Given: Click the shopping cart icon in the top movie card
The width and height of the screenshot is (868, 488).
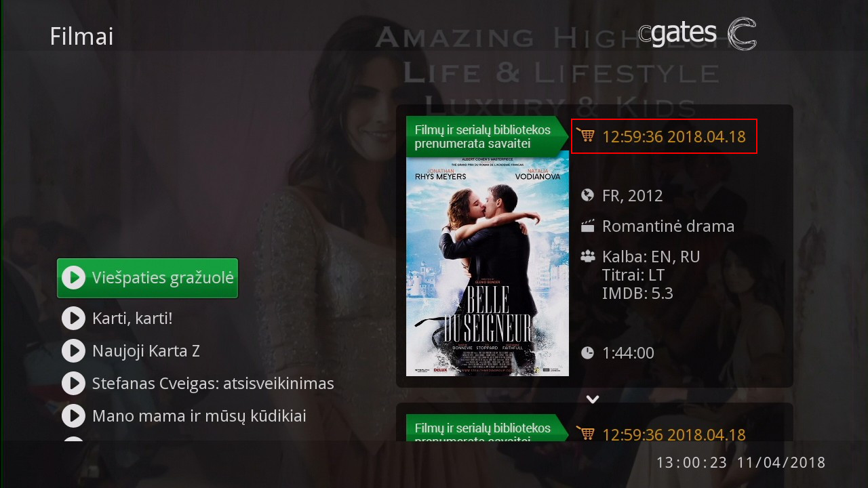Looking at the screenshot, I should click(x=585, y=135).
